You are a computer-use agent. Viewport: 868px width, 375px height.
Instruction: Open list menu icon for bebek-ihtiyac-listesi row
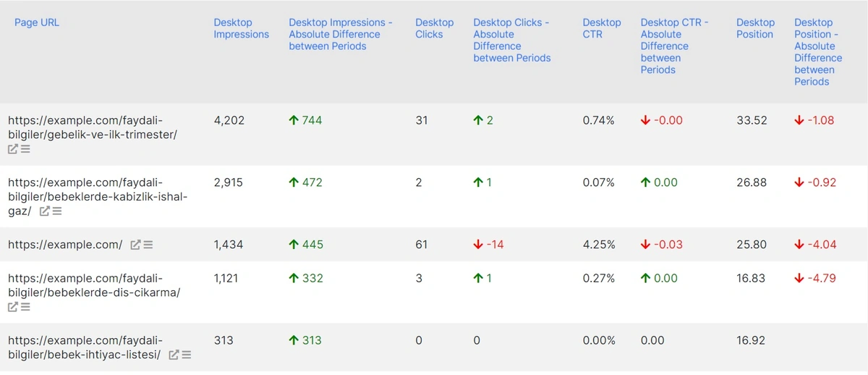[186, 355]
